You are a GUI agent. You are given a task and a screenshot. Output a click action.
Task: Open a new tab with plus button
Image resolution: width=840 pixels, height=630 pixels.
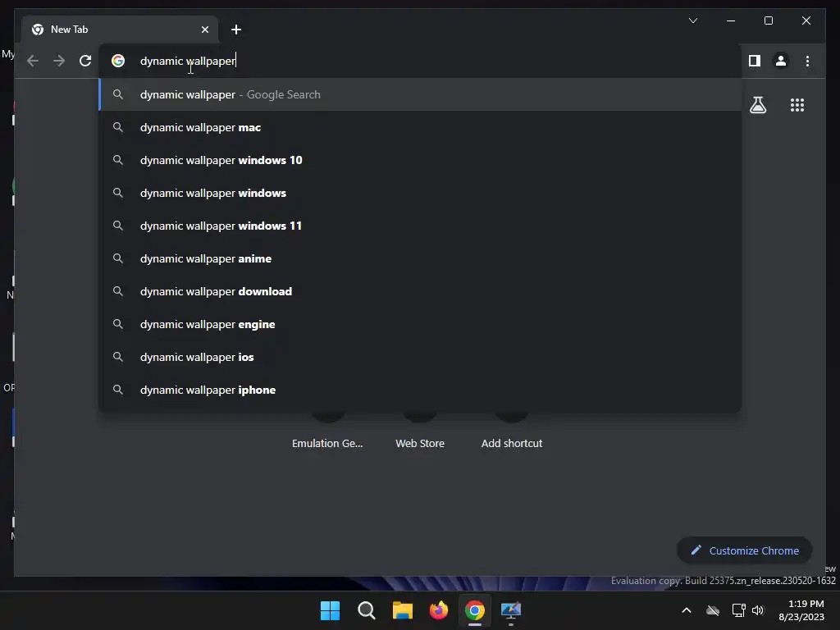coord(236,30)
